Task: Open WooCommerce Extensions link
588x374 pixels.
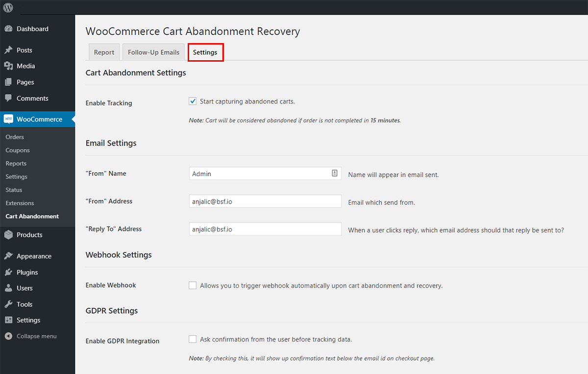Action: pyautogui.click(x=20, y=203)
